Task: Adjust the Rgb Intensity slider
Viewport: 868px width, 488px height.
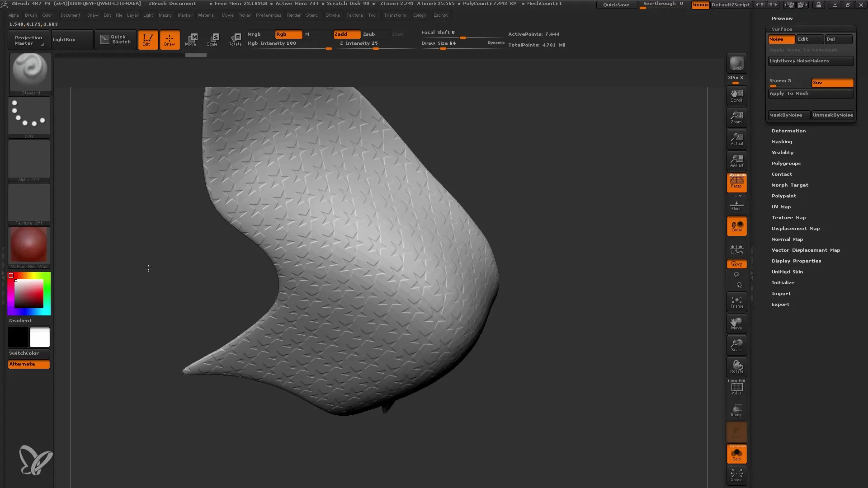Action: pos(289,44)
